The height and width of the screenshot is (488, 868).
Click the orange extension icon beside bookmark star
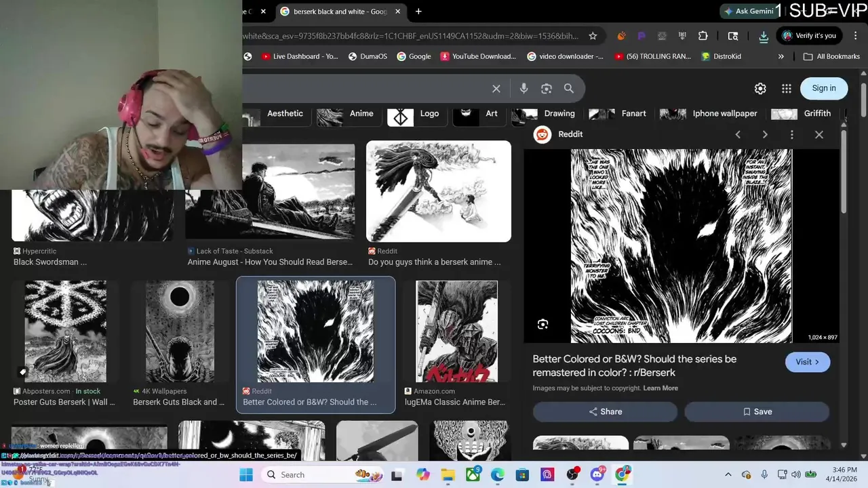coord(621,36)
